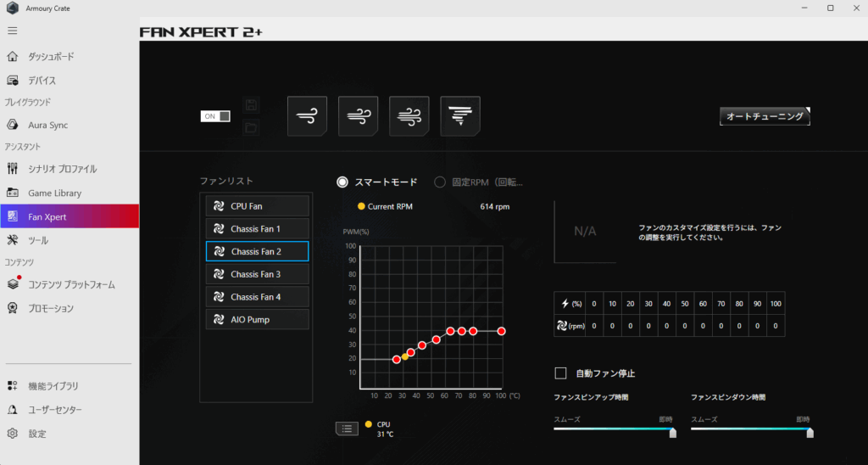Select Chassis Fan 1 in the fan list
The width and height of the screenshot is (868, 465).
point(258,229)
